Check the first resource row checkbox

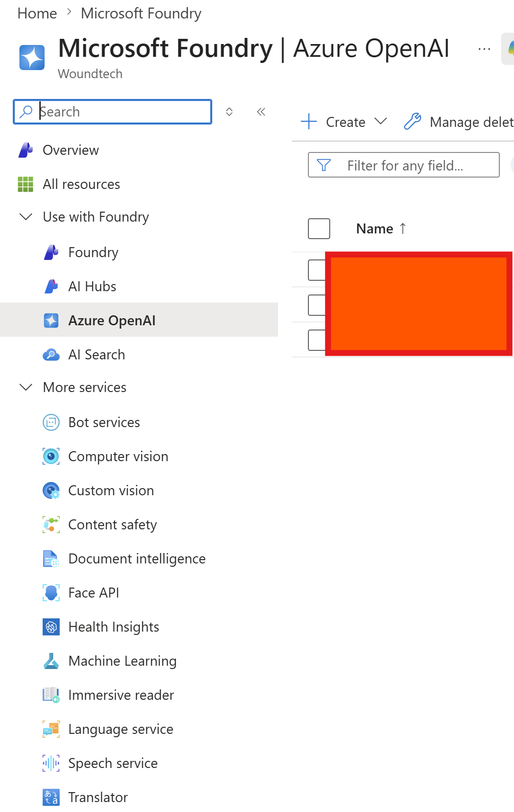(x=316, y=270)
